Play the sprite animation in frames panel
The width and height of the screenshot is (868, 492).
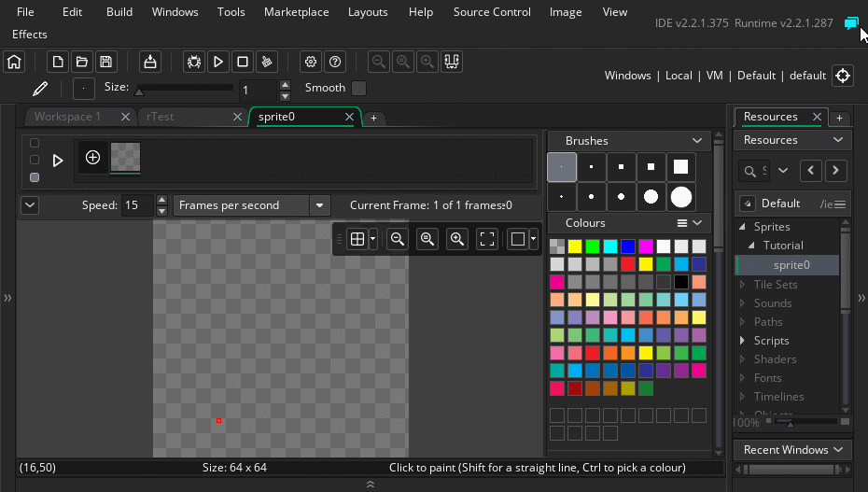58,161
